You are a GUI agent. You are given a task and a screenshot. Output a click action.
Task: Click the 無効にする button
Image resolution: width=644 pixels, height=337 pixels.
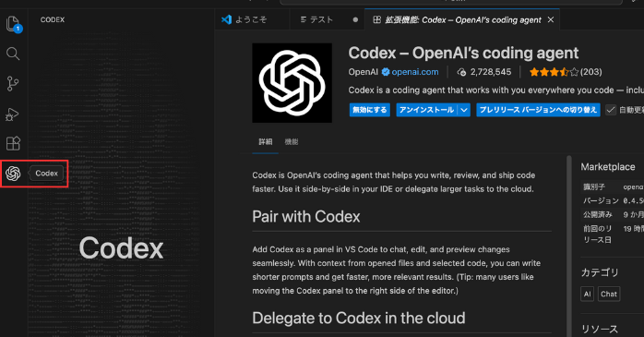[370, 110]
